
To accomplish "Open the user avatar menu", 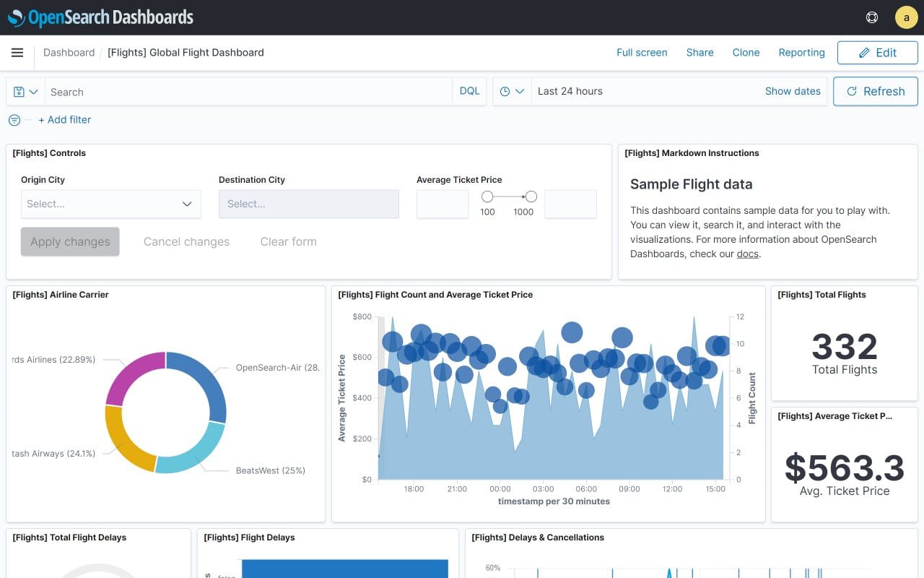I will pyautogui.click(x=906, y=17).
